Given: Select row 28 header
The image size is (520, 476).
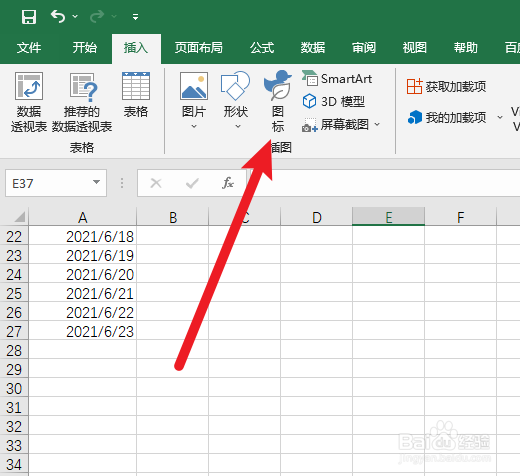Looking at the screenshot, I should (14, 350).
